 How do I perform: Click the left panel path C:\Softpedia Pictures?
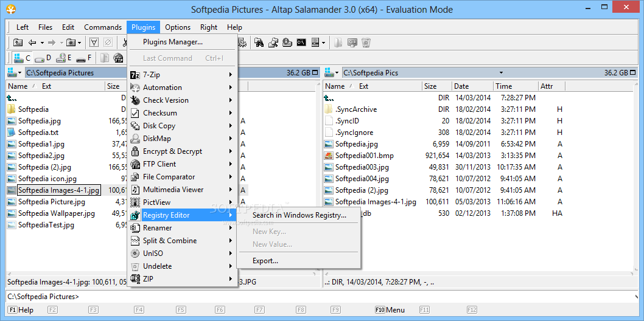tap(60, 73)
